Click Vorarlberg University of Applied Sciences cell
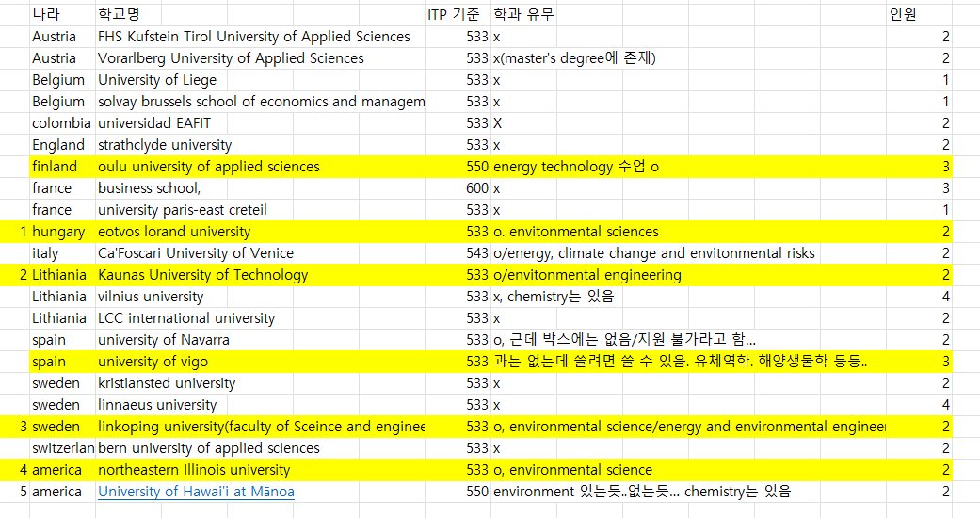Image resolution: width=980 pixels, height=518 pixels. [x=231, y=58]
